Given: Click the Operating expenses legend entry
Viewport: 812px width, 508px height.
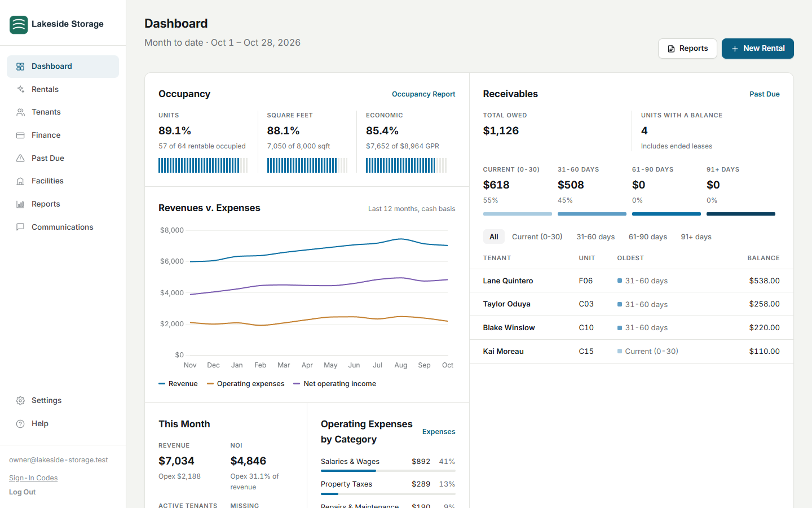Looking at the screenshot, I should click(x=246, y=384).
